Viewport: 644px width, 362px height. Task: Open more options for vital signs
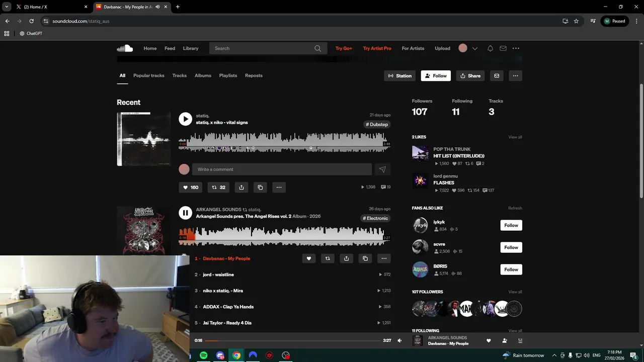coord(279,187)
